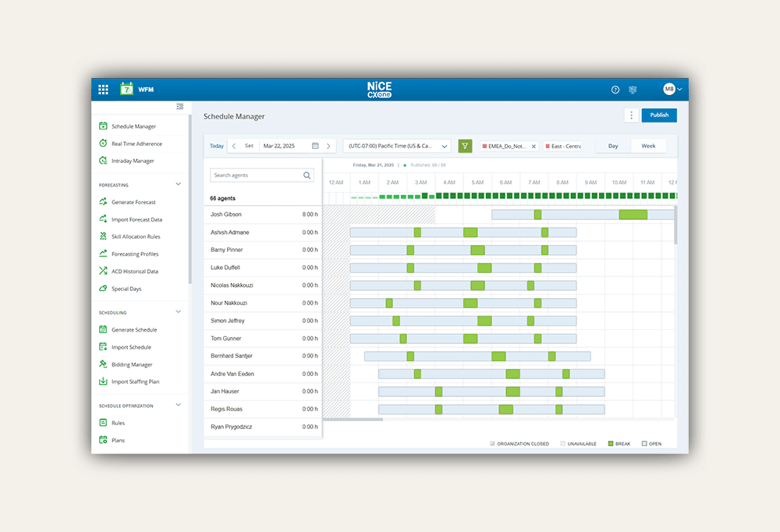Open the calendar date picker icon
This screenshot has height=532, width=780.
pyautogui.click(x=315, y=146)
